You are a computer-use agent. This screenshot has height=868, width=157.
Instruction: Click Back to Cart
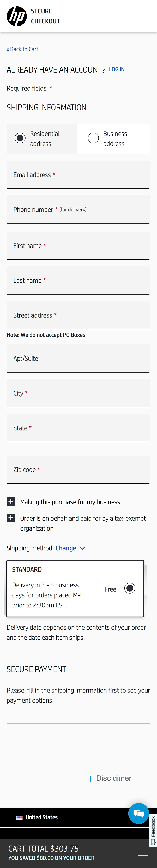(22, 49)
